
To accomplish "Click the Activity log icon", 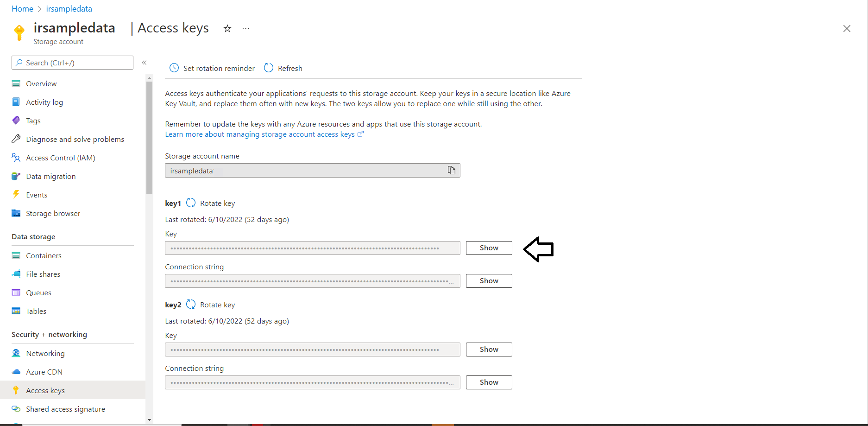I will 16,102.
